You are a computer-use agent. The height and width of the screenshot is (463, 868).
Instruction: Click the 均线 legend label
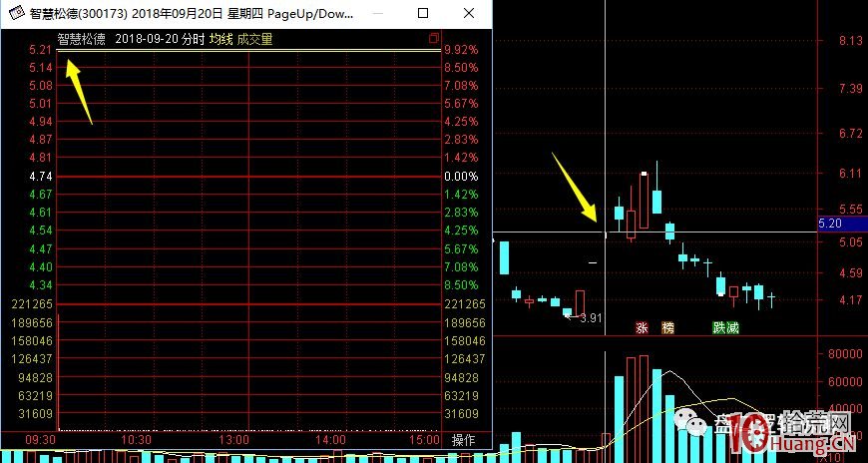[x=220, y=39]
